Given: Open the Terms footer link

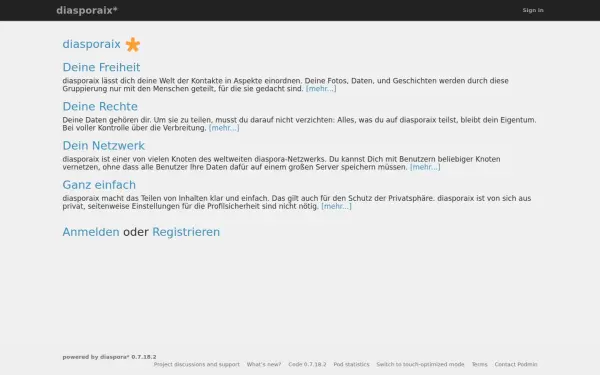Looking at the screenshot, I should click(x=479, y=364).
